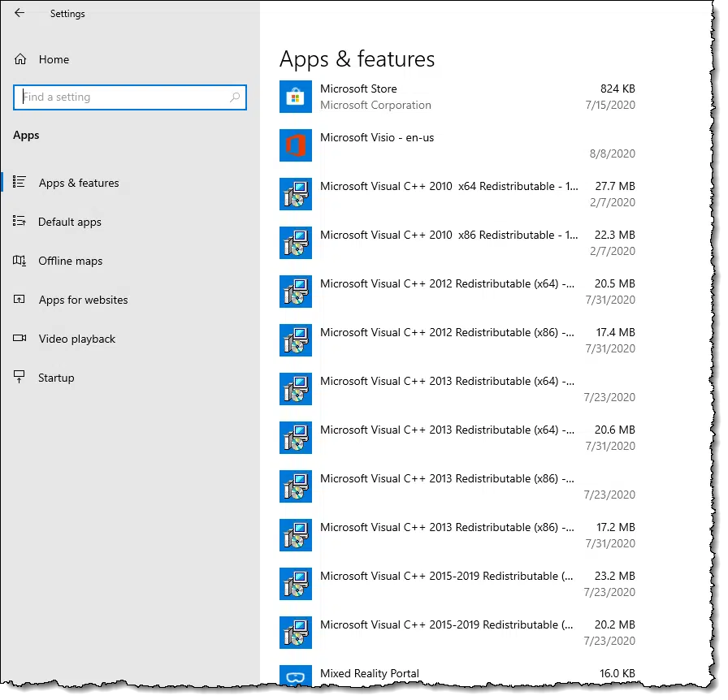The width and height of the screenshot is (728, 700).
Task: Click the Mixed Reality Portal icon
Action: [x=295, y=676]
